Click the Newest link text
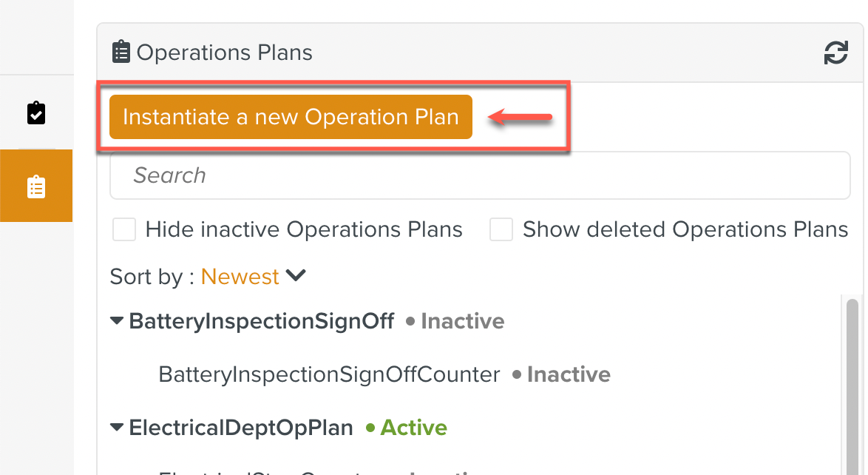 click(240, 276)
